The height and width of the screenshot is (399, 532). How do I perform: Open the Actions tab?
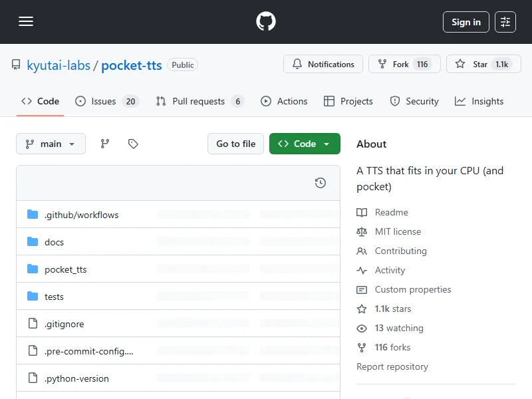pos(284,101)
